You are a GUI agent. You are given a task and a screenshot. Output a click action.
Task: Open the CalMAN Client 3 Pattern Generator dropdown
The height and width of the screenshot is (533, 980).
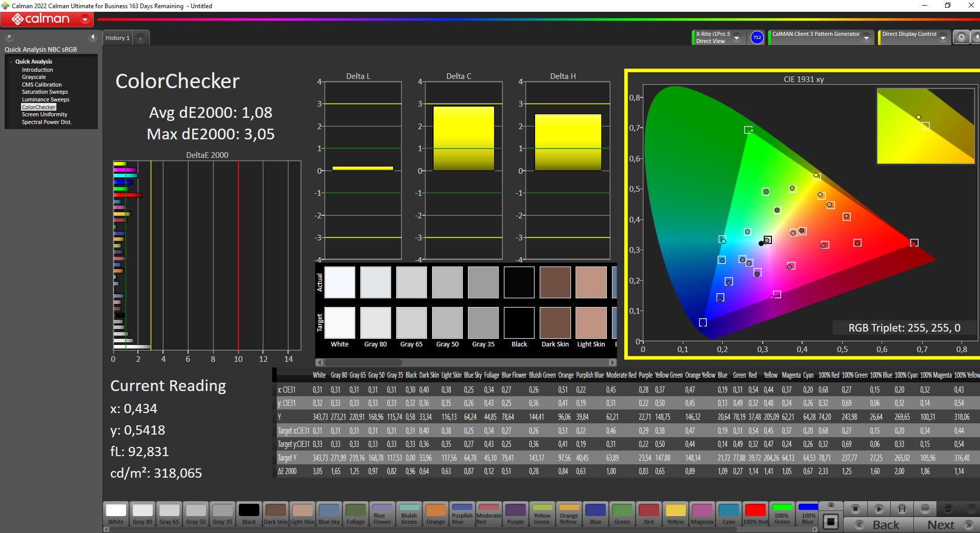pos(866,38)
